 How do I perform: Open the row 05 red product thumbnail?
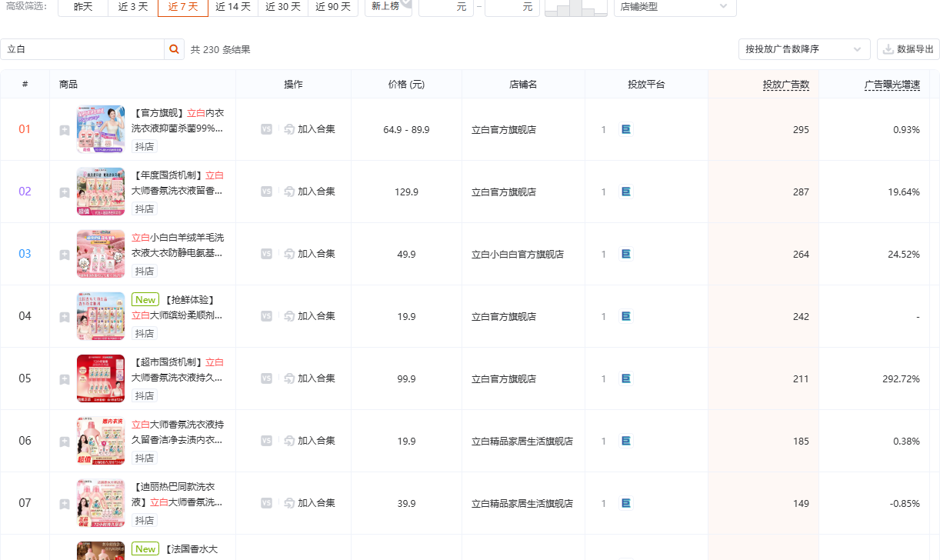click(101, 378)
